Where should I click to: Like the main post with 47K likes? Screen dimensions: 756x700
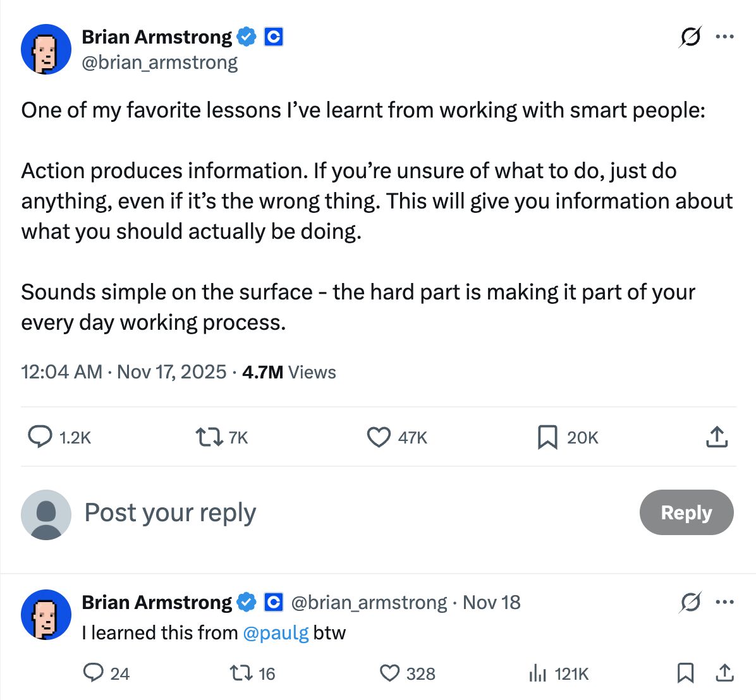coord(379,437)
